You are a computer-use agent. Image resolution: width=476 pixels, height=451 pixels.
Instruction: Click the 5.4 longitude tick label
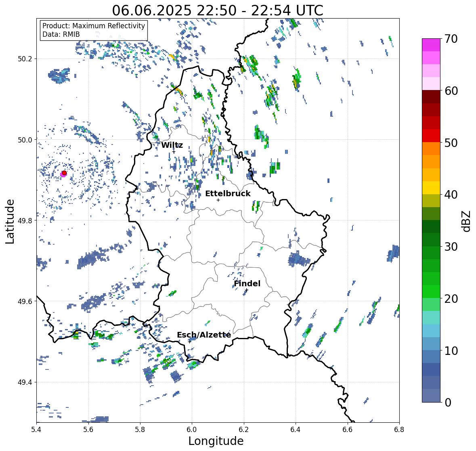point(36,430)
